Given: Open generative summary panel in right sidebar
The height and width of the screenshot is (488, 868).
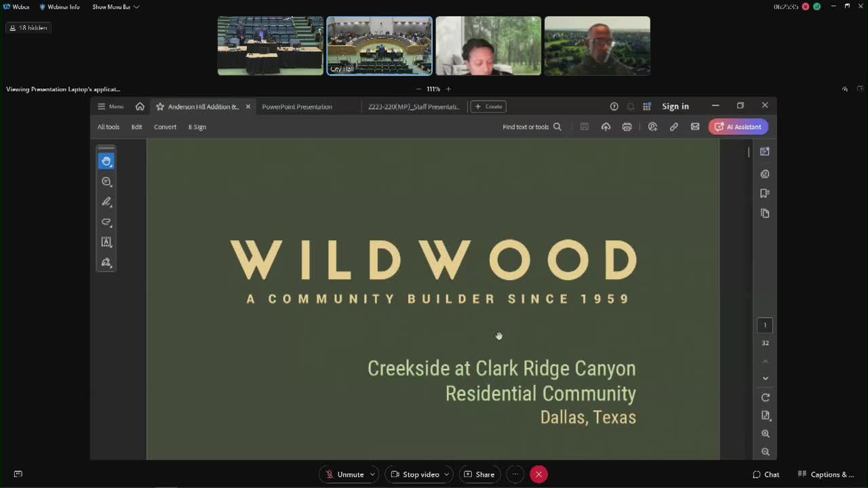Looking at the screenshot, I should tap(765, 152).
